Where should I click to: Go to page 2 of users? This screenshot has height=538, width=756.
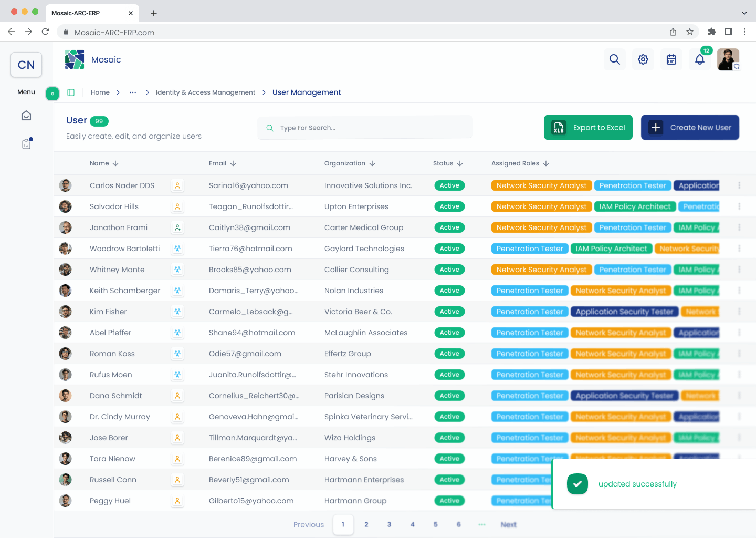[366, 524]
